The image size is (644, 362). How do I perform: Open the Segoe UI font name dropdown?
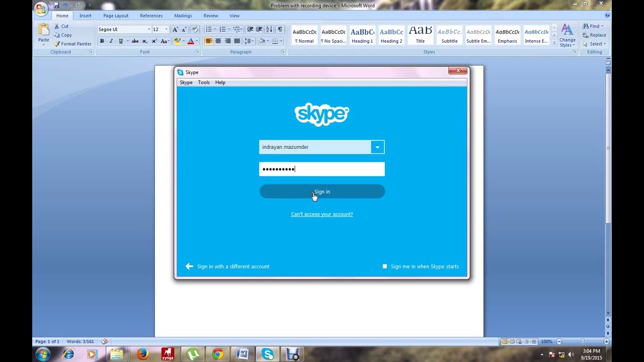pyautogui.click(x=149, y=30)
